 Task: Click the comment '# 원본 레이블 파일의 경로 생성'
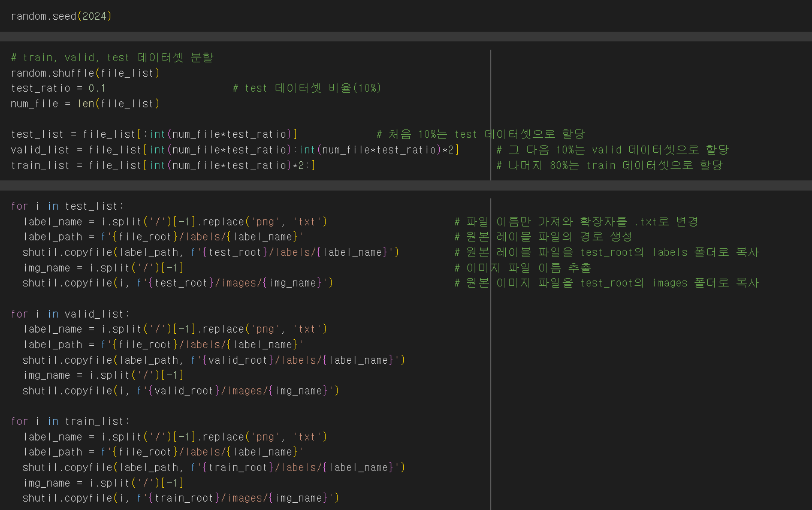tap(544, 237)
